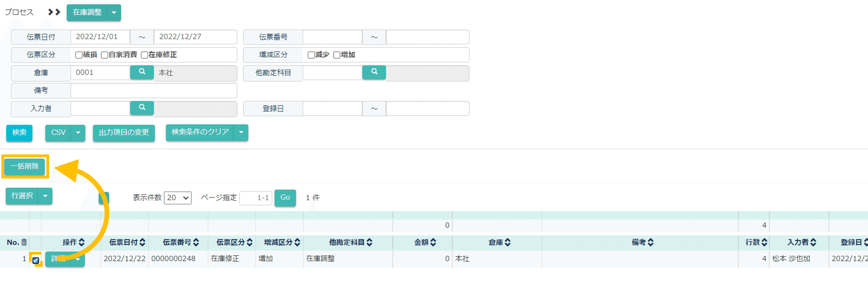Image resolution: width=868 pixels, height=283 pixels.
Task: Open the 行選択 dropdown arrow
Action: (x=45, y=196)
